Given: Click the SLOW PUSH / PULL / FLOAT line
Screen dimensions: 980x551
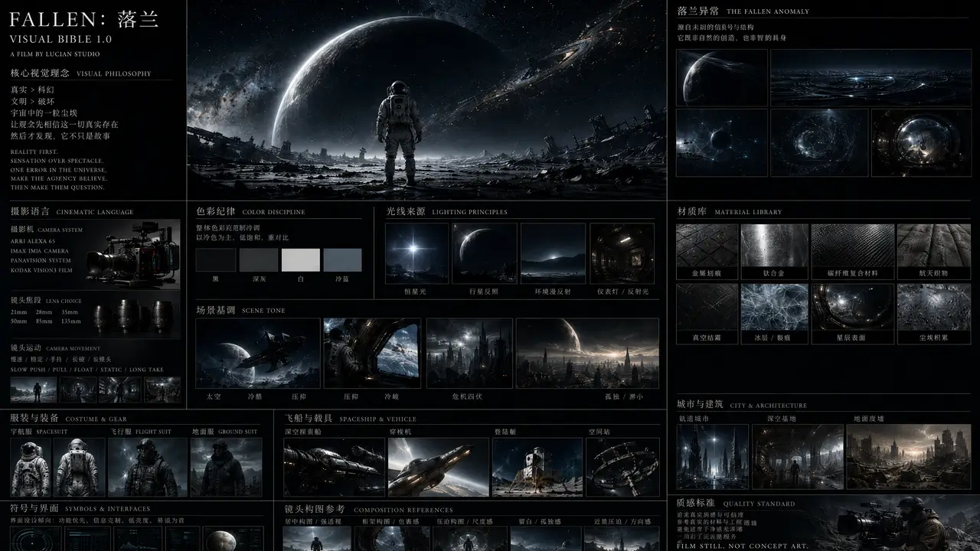Looking at the screenshot, I should (x=87, y=370).
